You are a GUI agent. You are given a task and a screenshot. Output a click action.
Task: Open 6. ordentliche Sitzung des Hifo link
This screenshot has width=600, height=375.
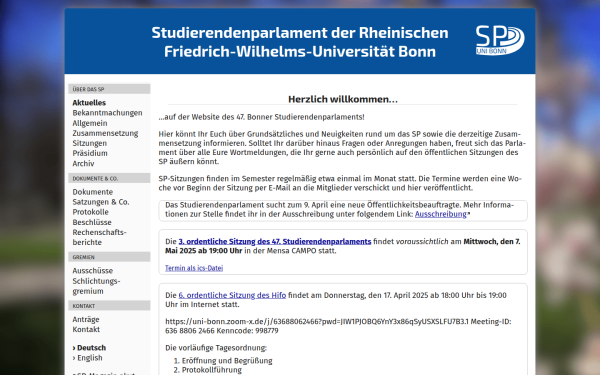click(x=232, y=295)
